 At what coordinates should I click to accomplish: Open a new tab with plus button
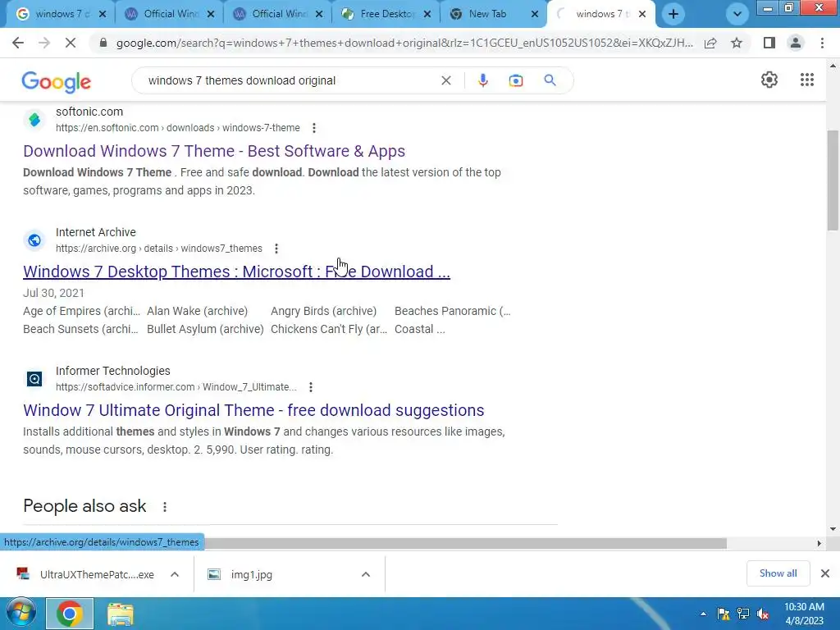point(673,14)
